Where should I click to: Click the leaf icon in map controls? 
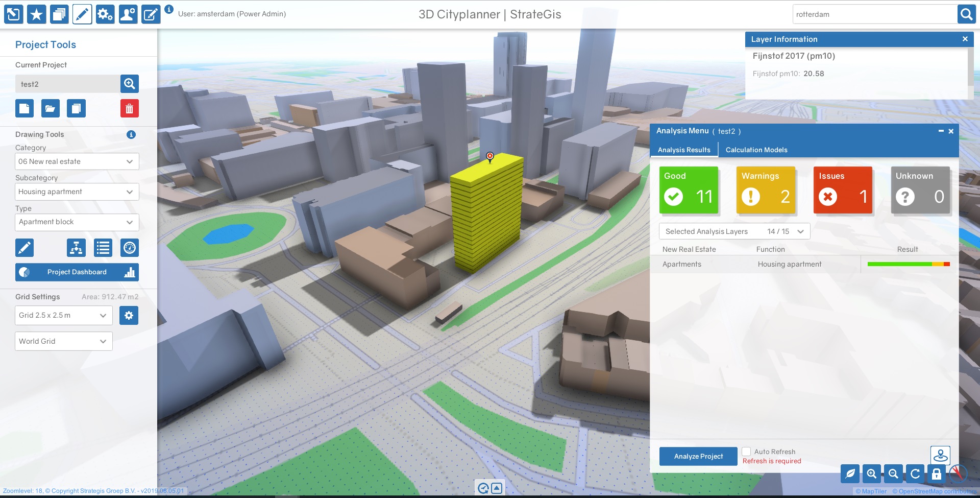tap(850, 474)
